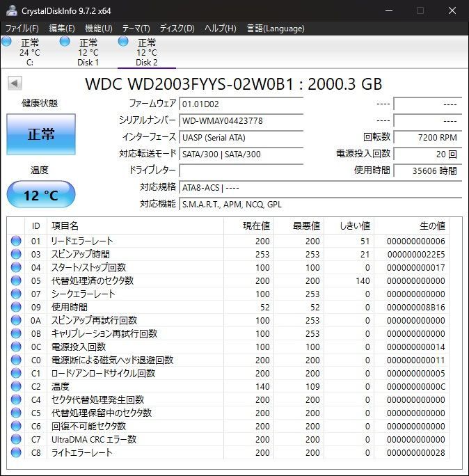Select threshold value 140 in row 05
469x476 pixels.
click(363, 281)
